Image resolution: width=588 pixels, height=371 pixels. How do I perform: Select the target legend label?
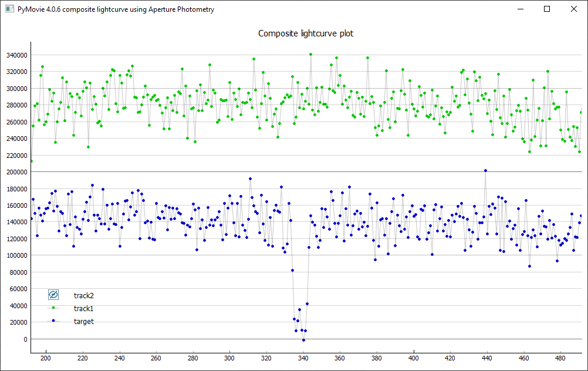point(84,321)
